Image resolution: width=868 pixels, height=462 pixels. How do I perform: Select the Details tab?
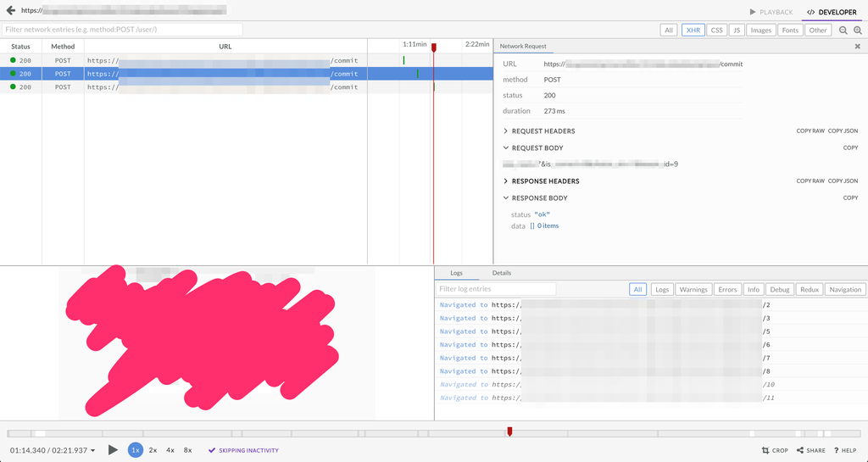pos(502,273)
